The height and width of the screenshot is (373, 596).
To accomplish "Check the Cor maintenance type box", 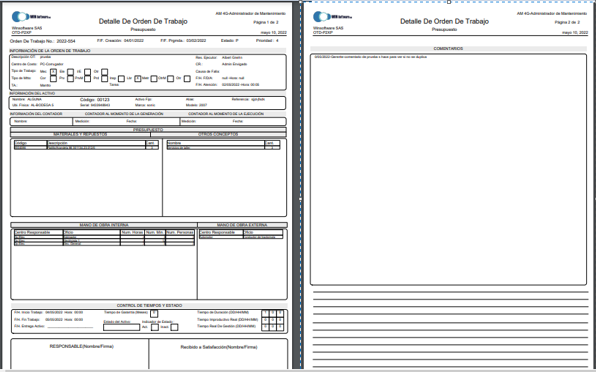I will [x=53, y=78].
